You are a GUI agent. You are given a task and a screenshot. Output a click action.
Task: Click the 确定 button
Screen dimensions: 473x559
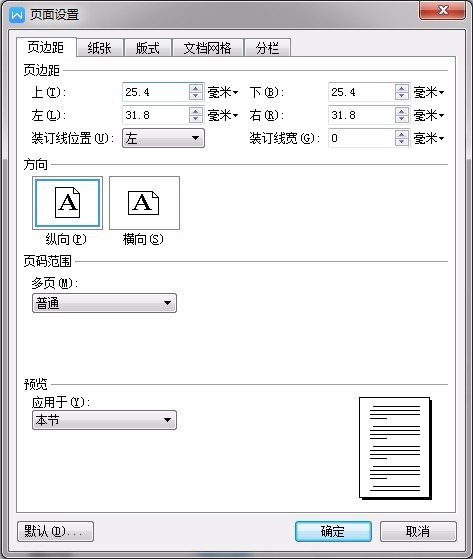click(x=333, y=532)
